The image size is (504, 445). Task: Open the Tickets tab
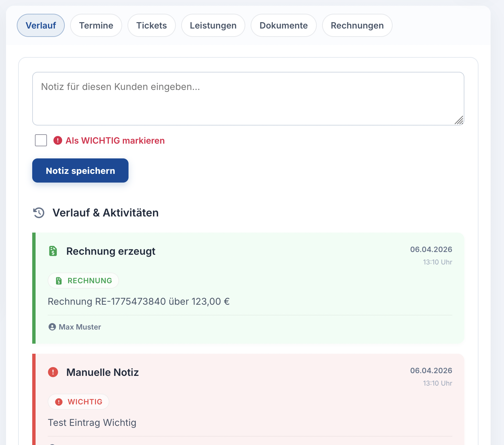point(152,26)
